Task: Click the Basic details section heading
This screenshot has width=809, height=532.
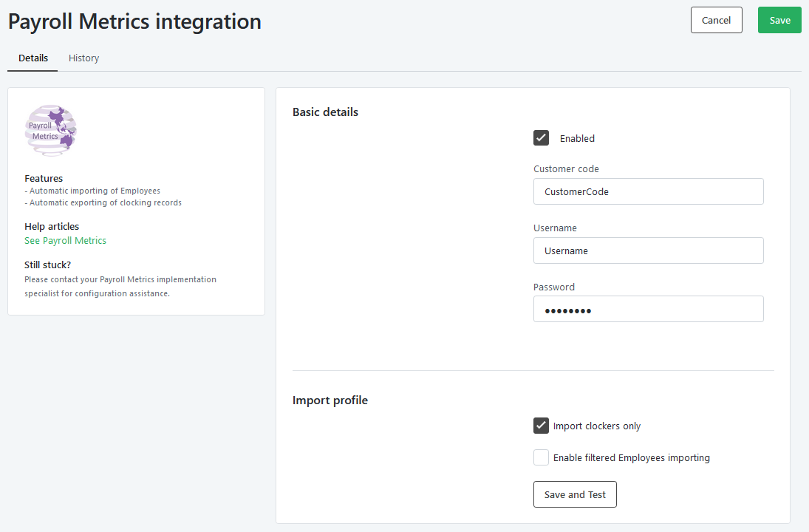Action: (x=325, y=112)
